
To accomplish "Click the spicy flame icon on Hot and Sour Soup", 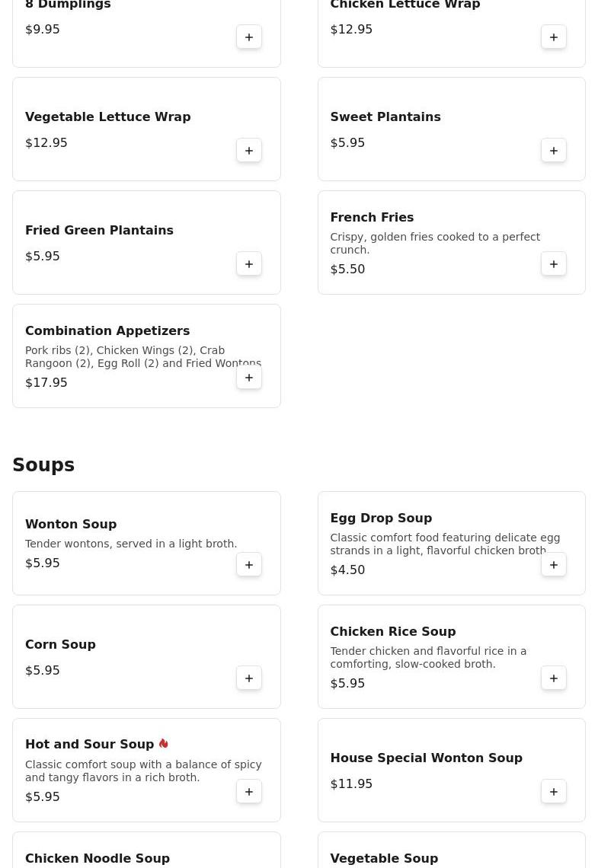I will click(x=163, y=744).
